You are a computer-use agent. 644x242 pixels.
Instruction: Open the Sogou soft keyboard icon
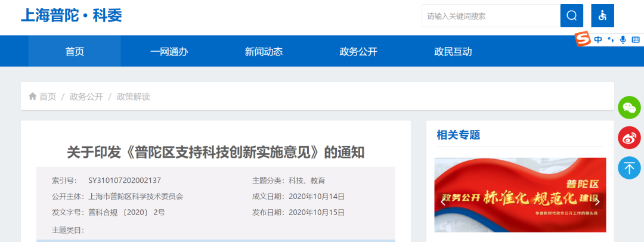636,39
